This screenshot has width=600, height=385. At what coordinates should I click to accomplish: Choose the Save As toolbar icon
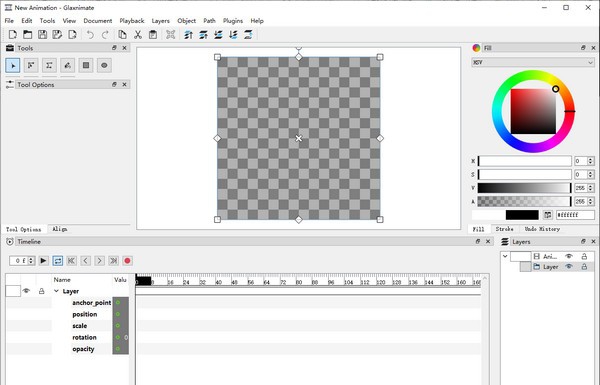point(57,35)
